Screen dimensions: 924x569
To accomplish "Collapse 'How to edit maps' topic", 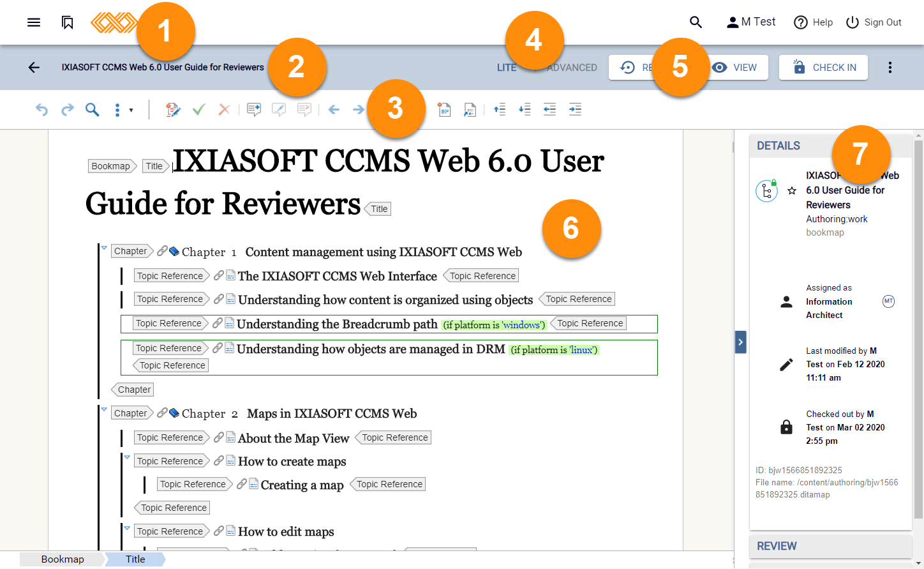I will pos(127,528).
